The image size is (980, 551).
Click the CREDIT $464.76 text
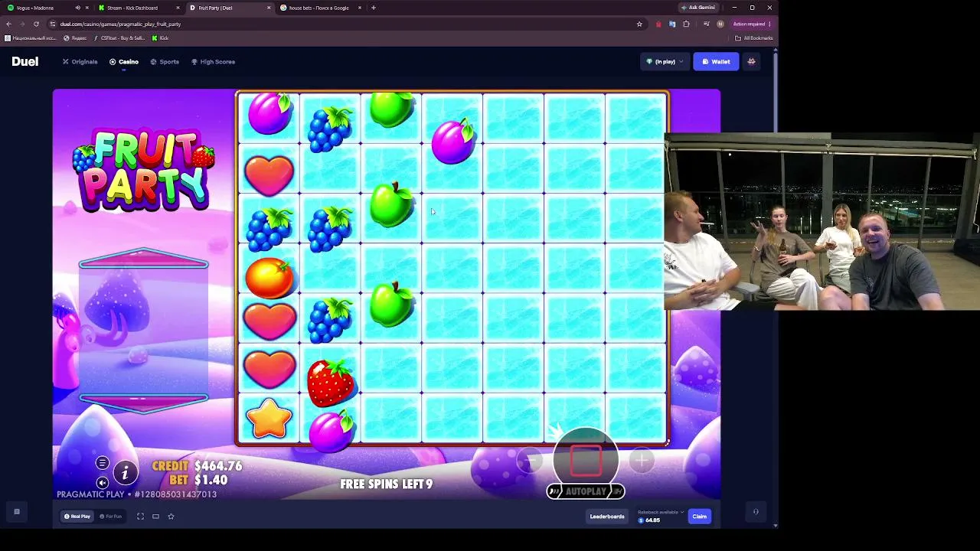(197, 466)
